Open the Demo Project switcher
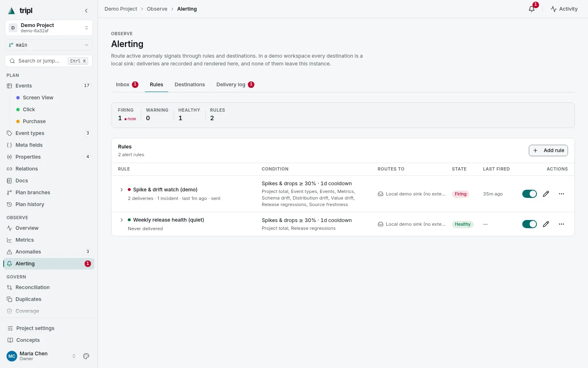 click(49, 28)
